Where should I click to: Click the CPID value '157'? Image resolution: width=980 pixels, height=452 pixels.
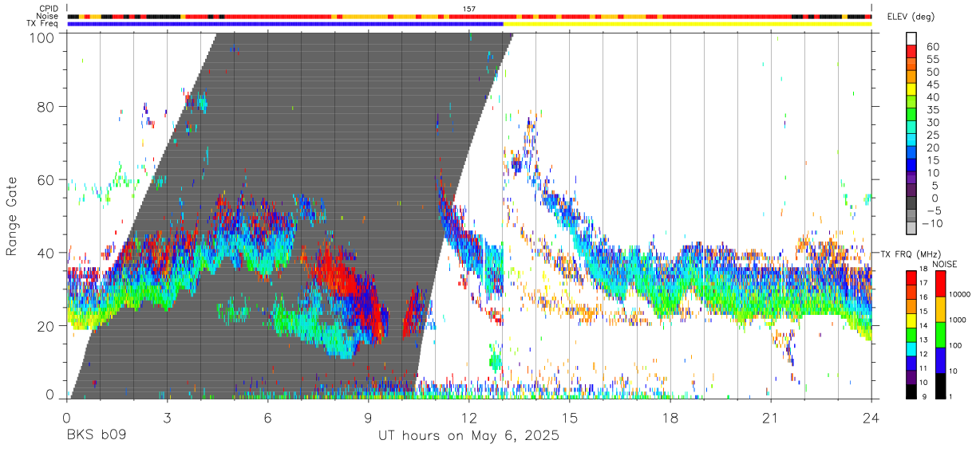tap(469, 9)
